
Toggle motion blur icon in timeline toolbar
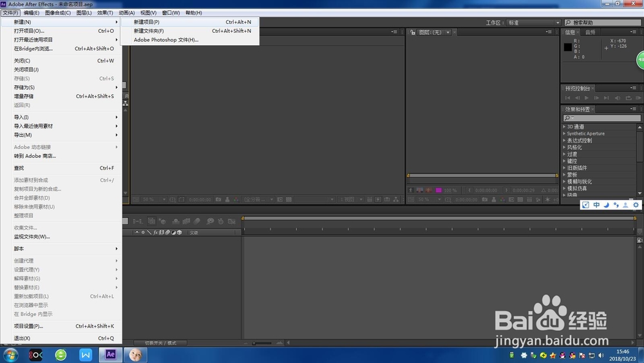tap(196, 221)
